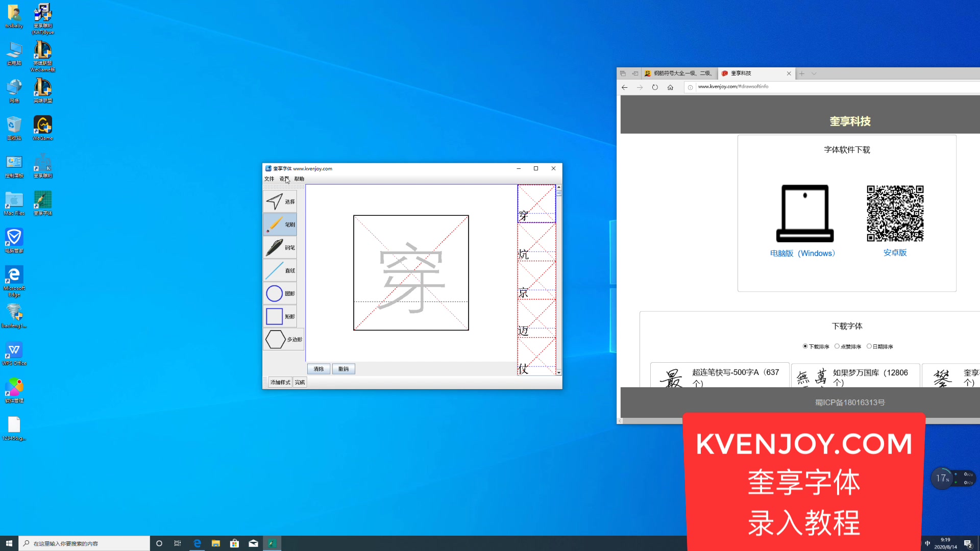This screenshot has height=551, width=980.
Task: Select the 穿 character thumbnail
Action: pyautogui.click(x=536, y=204)
